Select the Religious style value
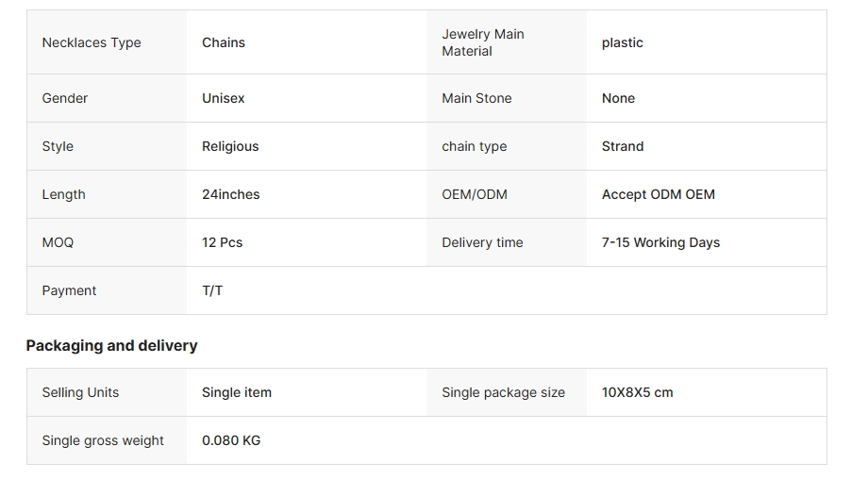The height and width of the screenshot is (479, 868). pyautogui.click(x=230, y=146)
